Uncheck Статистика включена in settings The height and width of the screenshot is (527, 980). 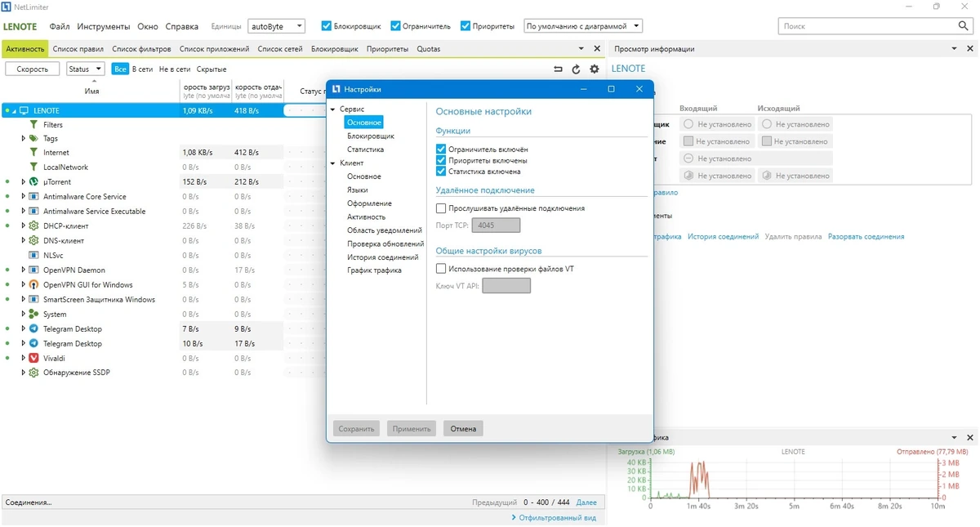(441, 172)
